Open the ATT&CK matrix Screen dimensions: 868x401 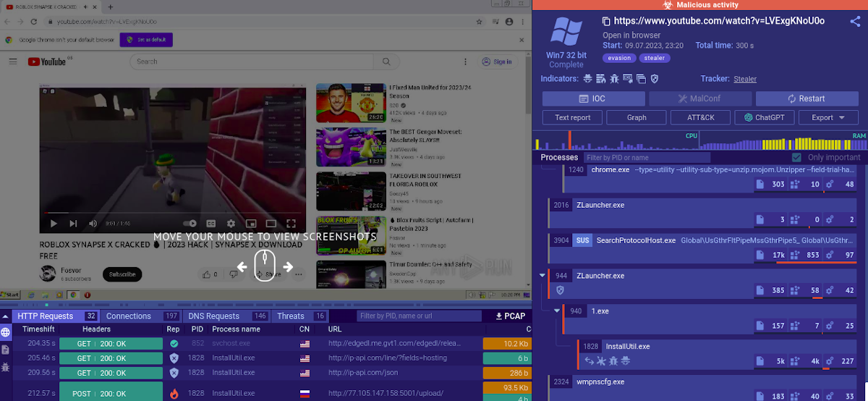click(x=701, y=117)
